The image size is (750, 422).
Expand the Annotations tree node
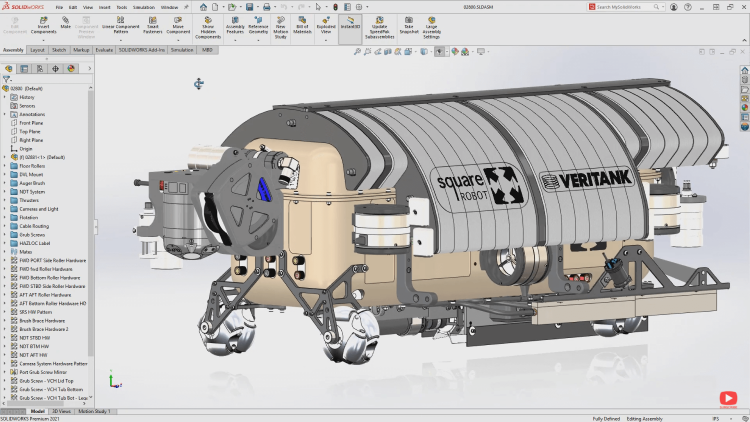coord(5,114)
